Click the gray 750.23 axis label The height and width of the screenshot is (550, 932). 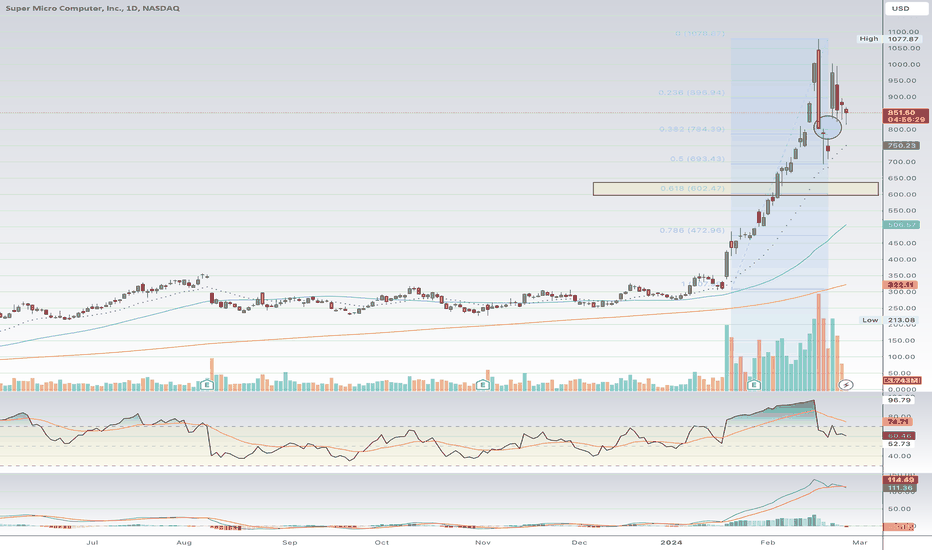click(902, 145)
